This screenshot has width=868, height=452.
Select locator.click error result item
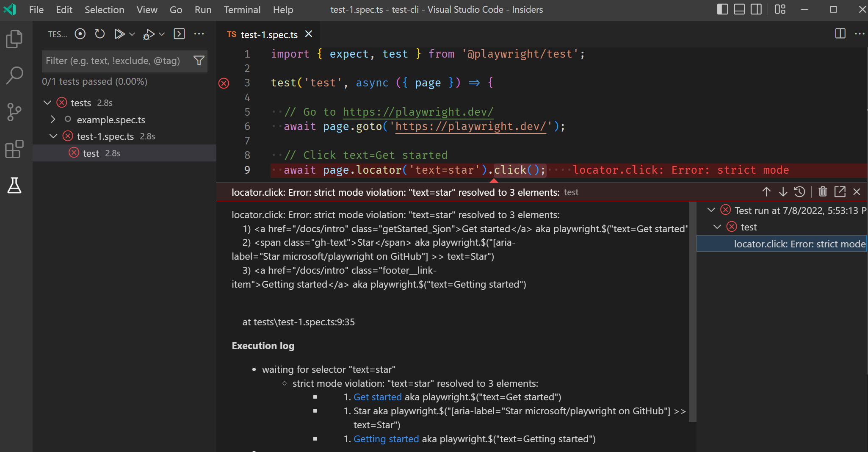(x=782, y=244)
